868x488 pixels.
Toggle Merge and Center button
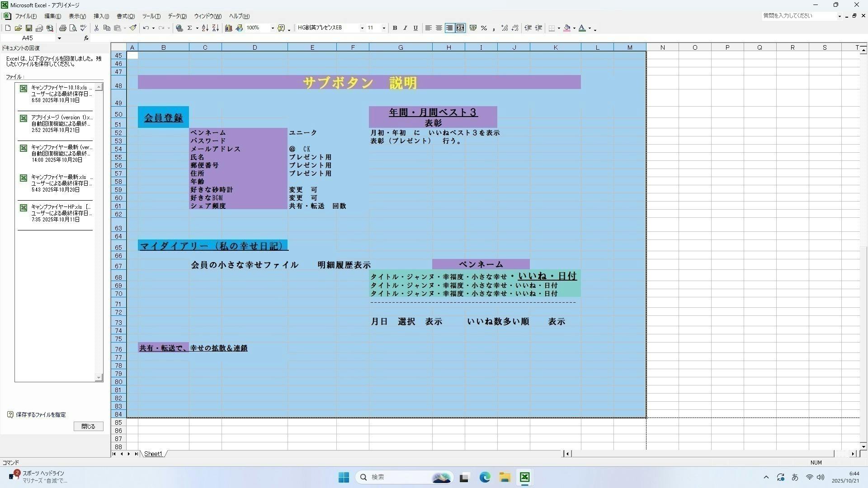tap(460, 28)
